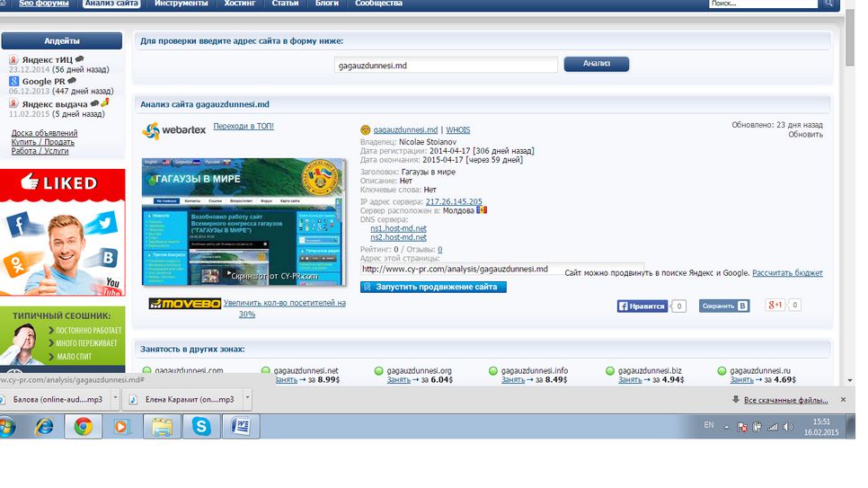Click the LIKED advertisement banner
Image resolution: width=868 pixels, height=488 pixels.
[63, 232]
